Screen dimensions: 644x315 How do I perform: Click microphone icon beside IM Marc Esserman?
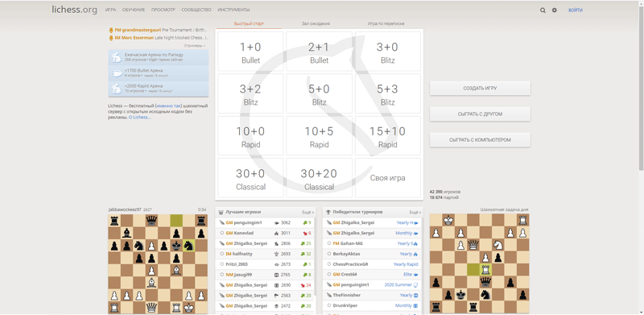pos(111,37)
